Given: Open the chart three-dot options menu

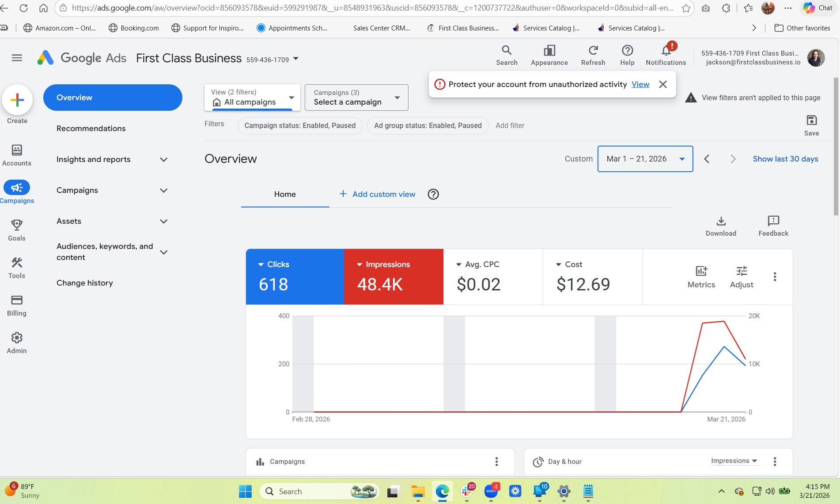Looking at the screenshot, I should coord(775,276).
